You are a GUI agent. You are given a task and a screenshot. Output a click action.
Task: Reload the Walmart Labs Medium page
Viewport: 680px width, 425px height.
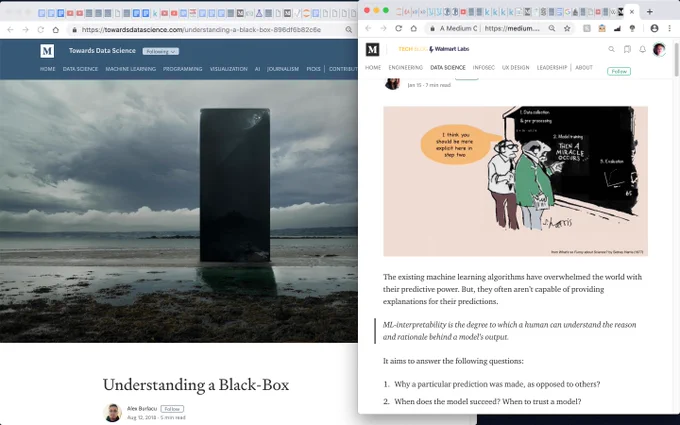tap(398, 29)
